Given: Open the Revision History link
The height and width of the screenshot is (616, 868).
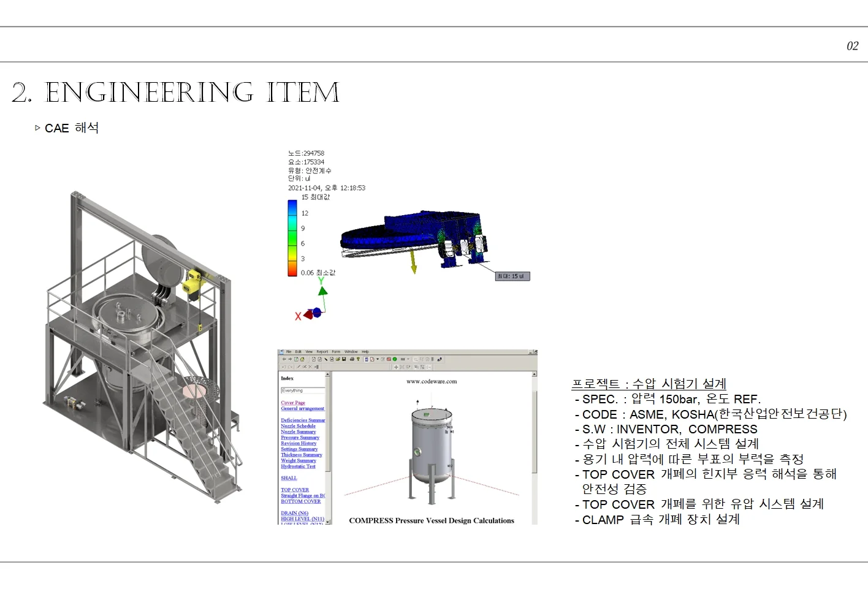Looking at the screenshot, I should coord(299,443).
